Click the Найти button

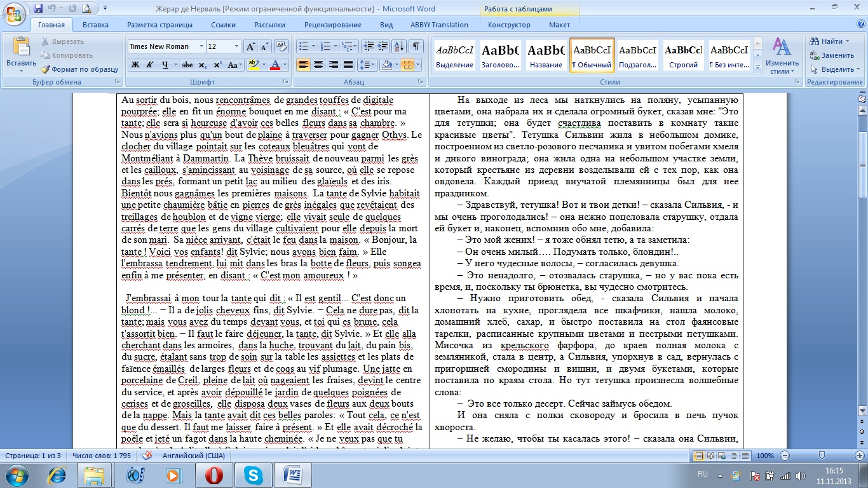829,41
